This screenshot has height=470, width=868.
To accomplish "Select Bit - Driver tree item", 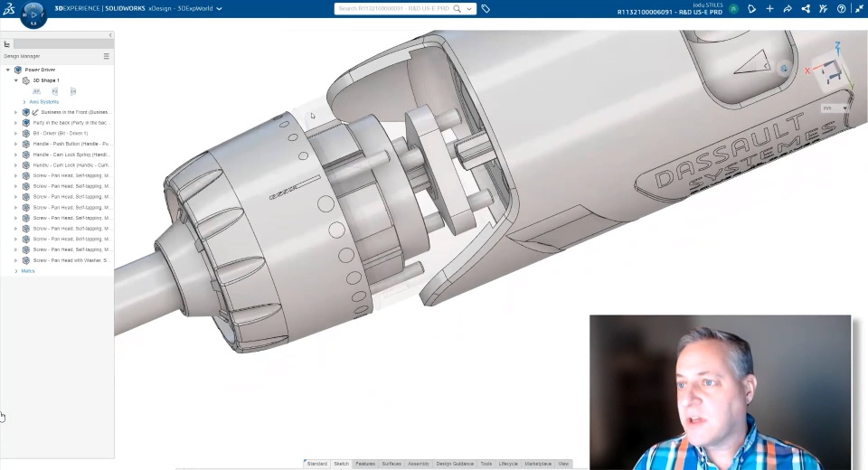I will 61,134.
